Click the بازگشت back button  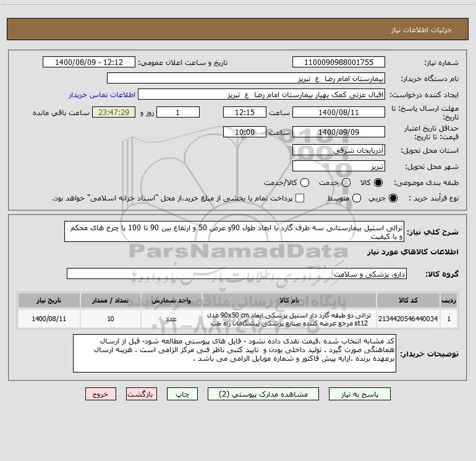pyautogui.click(x=142, y=394)
